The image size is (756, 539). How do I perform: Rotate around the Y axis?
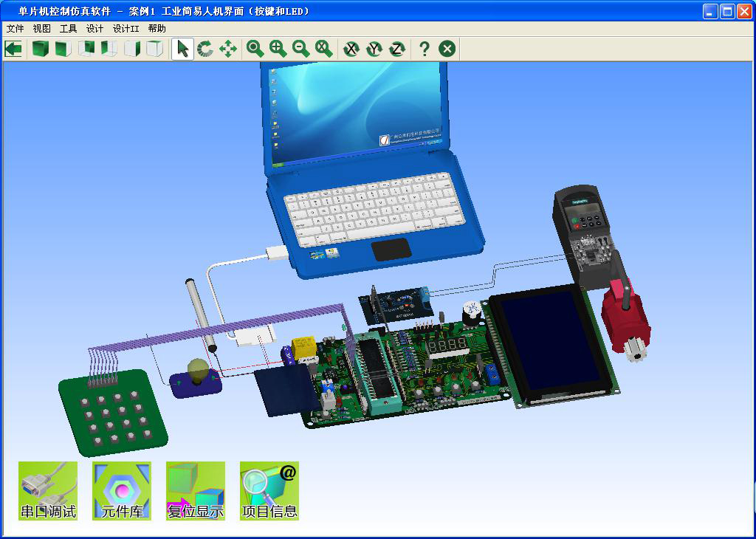(374, 49)
